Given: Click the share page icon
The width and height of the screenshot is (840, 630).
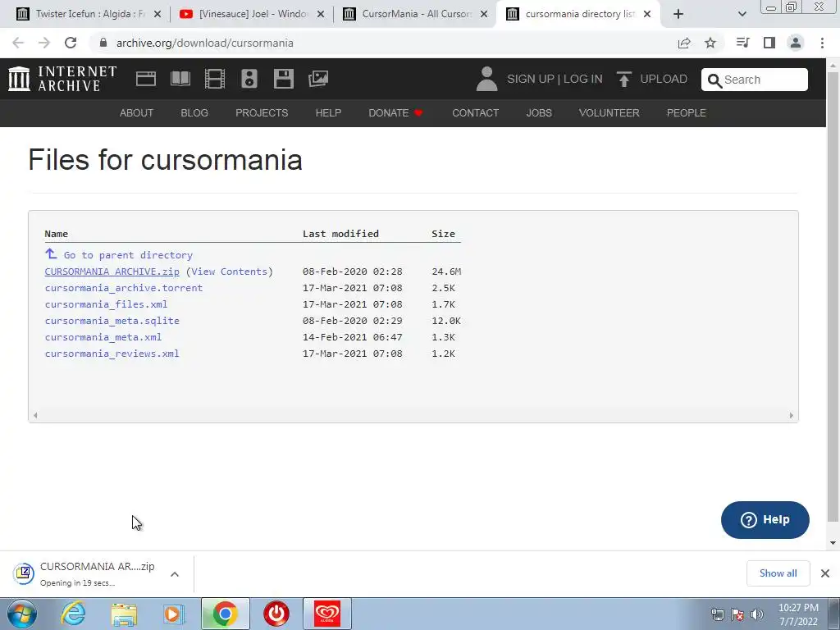Looking at the screenshot, I should (x=684, y=43).
